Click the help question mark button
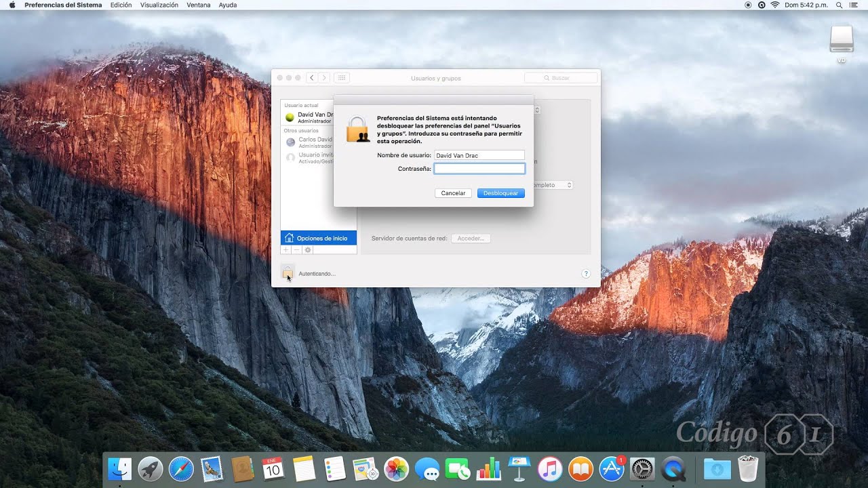This screenshot has height=488, width=868. (x=586, y=274)
